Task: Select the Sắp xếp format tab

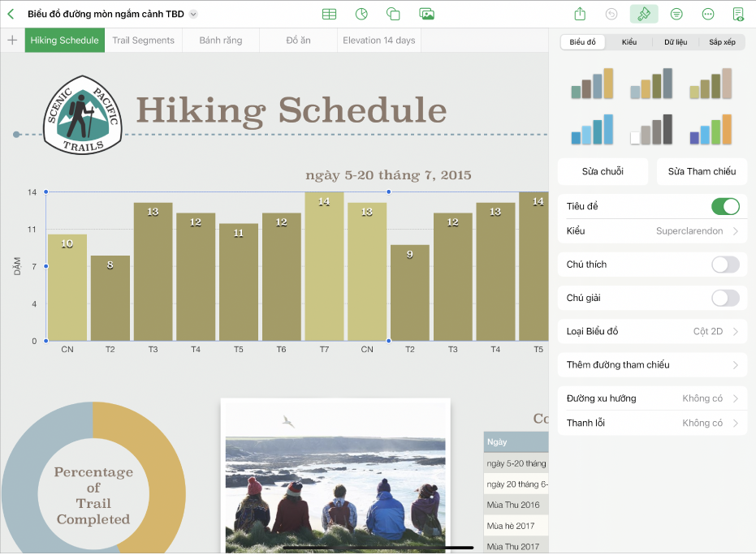Action: click(722, 42)
